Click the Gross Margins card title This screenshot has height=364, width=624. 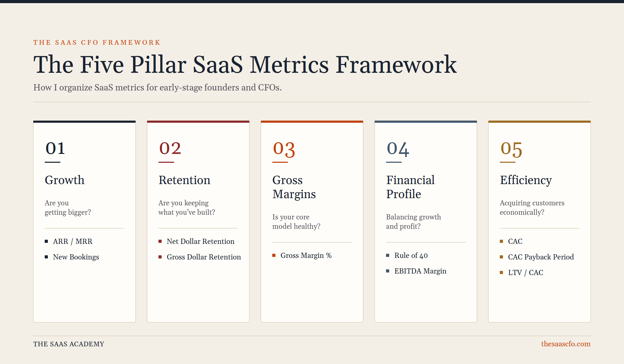[294, 187]
